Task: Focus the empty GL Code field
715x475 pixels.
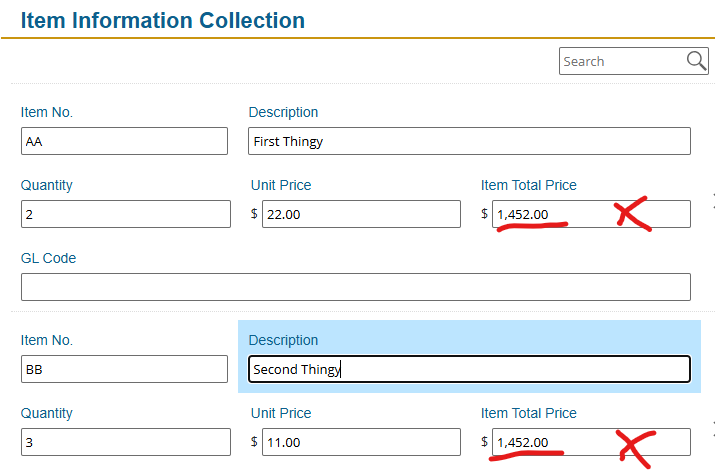Action: [356, 287]
